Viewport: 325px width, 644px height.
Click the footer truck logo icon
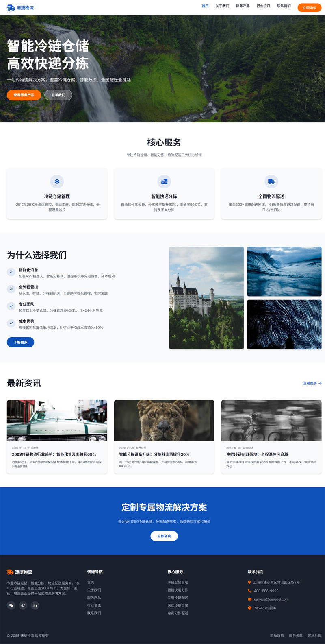tap(10, 572)
